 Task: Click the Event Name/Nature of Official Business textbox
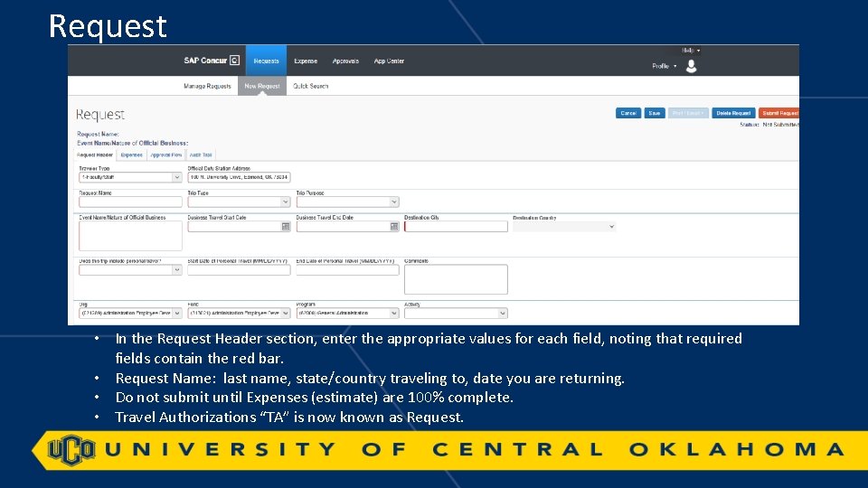(x=130, y=236)
